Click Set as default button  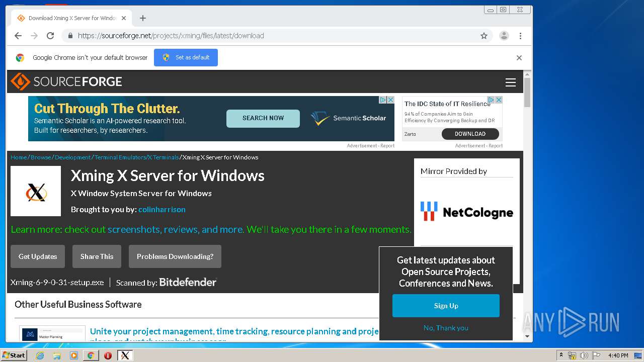pos(186,57)
